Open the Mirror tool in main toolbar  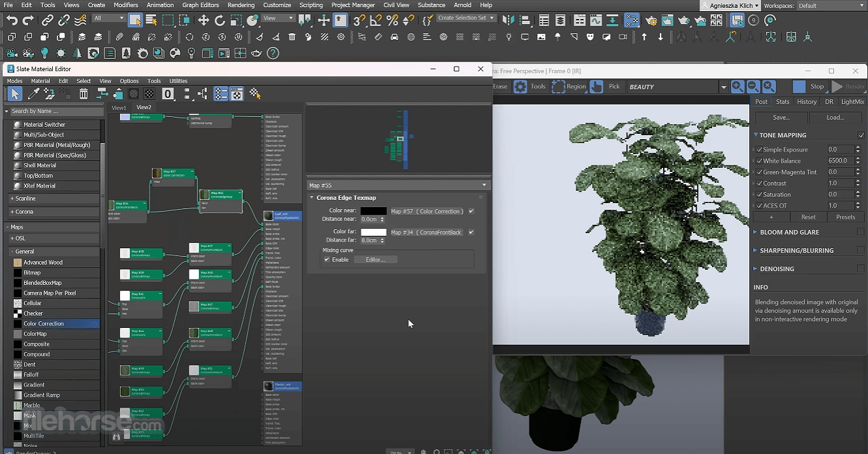point(510,20)
